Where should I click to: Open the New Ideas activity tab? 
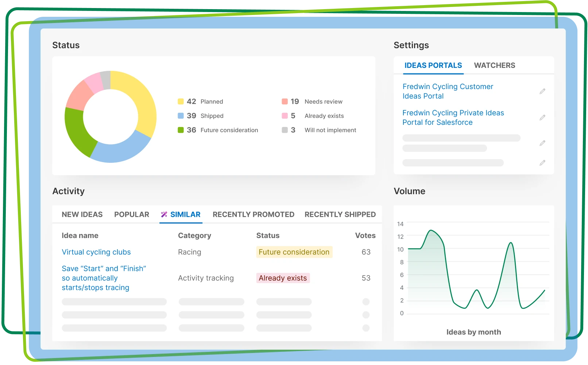pos(82,215)
